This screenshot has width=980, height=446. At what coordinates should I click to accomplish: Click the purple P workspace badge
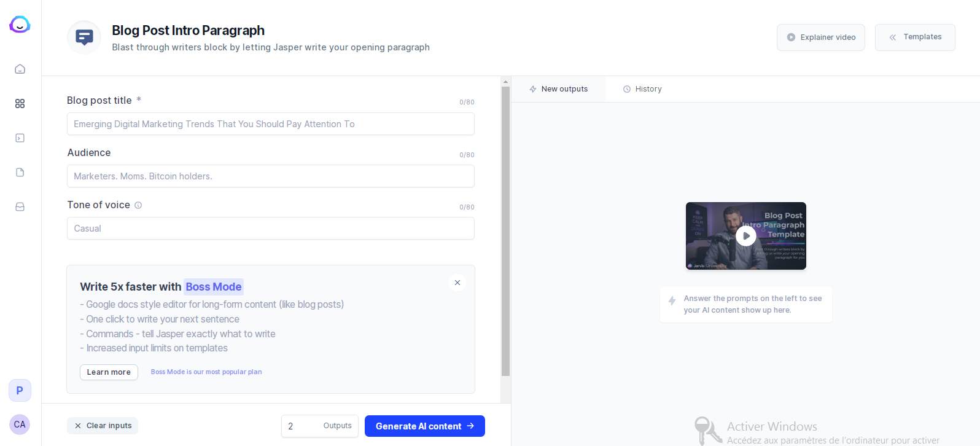(x=20, y=391)
